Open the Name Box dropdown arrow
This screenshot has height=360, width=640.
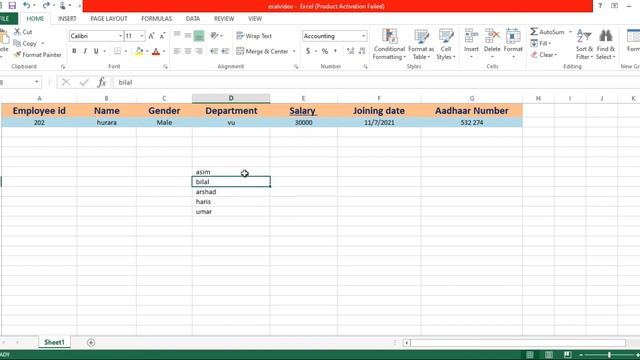pyautogui.click(x=37, y=82)
